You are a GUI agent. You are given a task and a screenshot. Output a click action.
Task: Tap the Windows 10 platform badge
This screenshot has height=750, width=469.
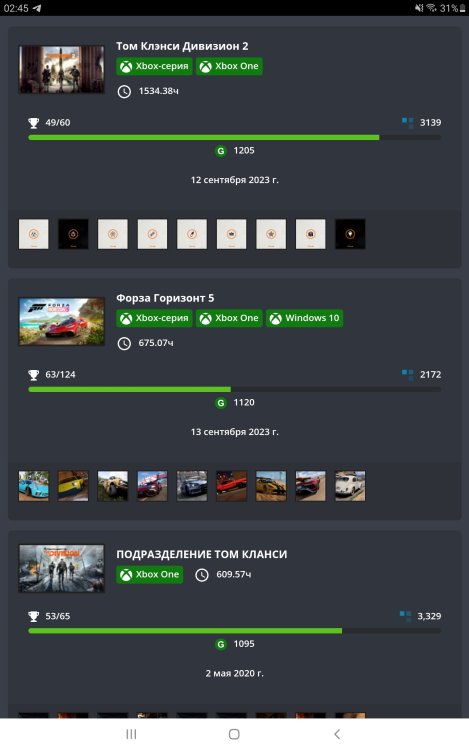point(305,318)
